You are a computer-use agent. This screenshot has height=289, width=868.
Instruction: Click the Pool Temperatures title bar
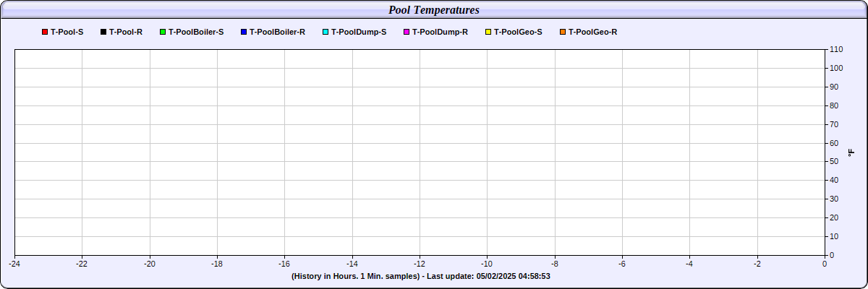click(434, 10)
